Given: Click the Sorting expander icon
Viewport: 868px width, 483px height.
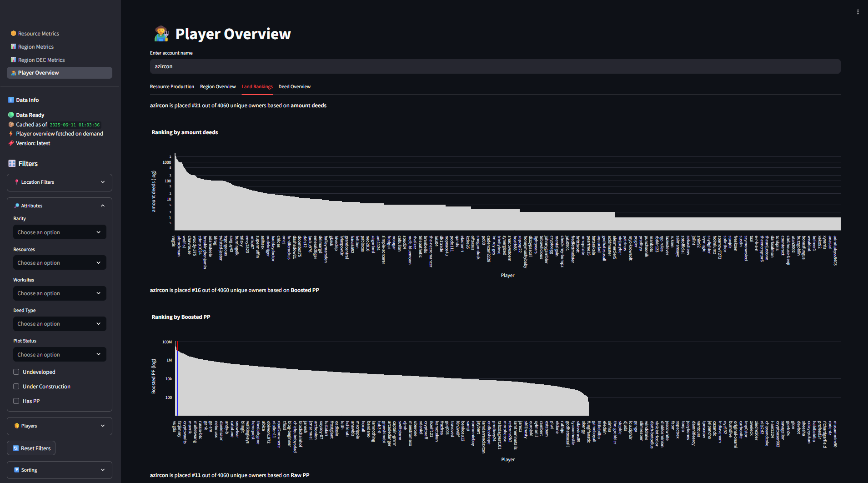Looking at the screenshot, I should (17, 470).
